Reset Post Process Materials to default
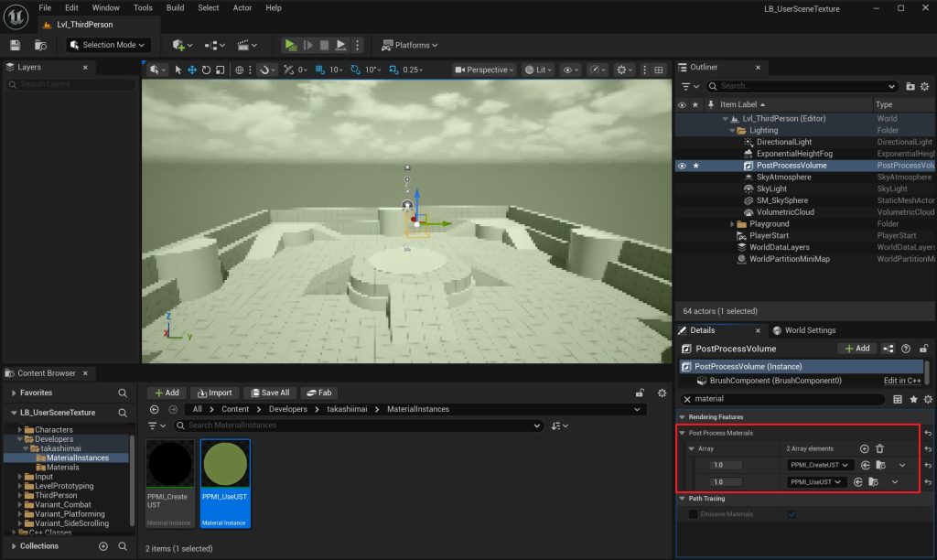Image resolution: width=937 pixels, height=560 pixels. point(928,433)
